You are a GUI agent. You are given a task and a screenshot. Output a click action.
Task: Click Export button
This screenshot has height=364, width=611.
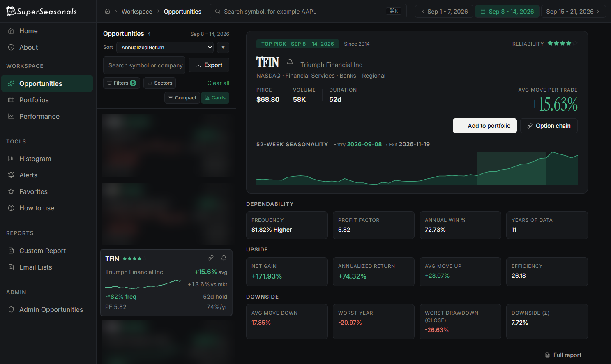pyautogui.click(x=209, y=65)
